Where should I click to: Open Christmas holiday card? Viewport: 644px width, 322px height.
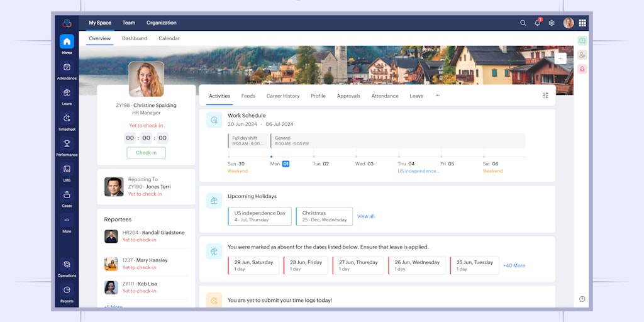pos(324,216)
